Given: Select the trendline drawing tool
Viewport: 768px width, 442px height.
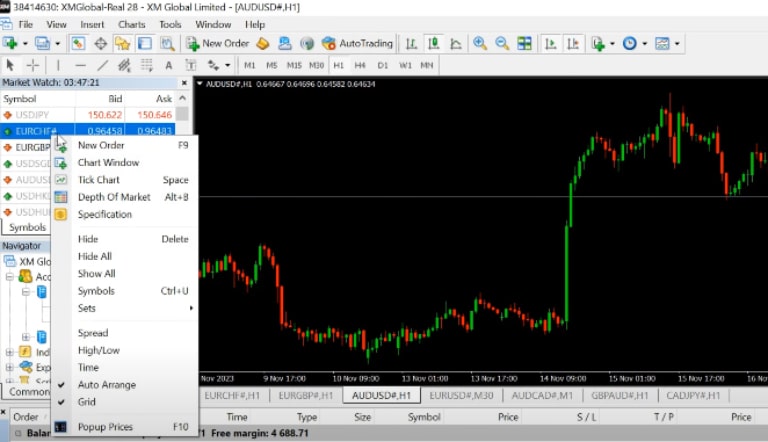Looking at the screenshot, I should point(103,65).
